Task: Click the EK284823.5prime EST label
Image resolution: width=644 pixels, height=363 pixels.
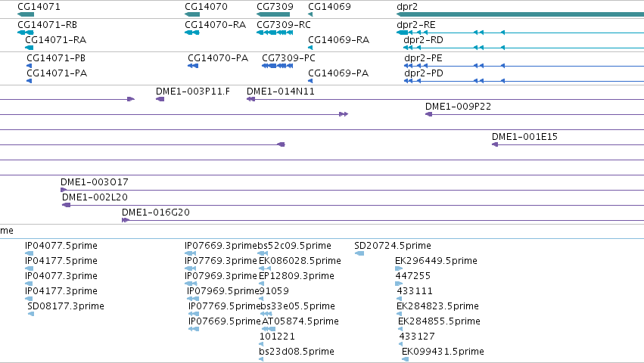Action: [437, 306]
